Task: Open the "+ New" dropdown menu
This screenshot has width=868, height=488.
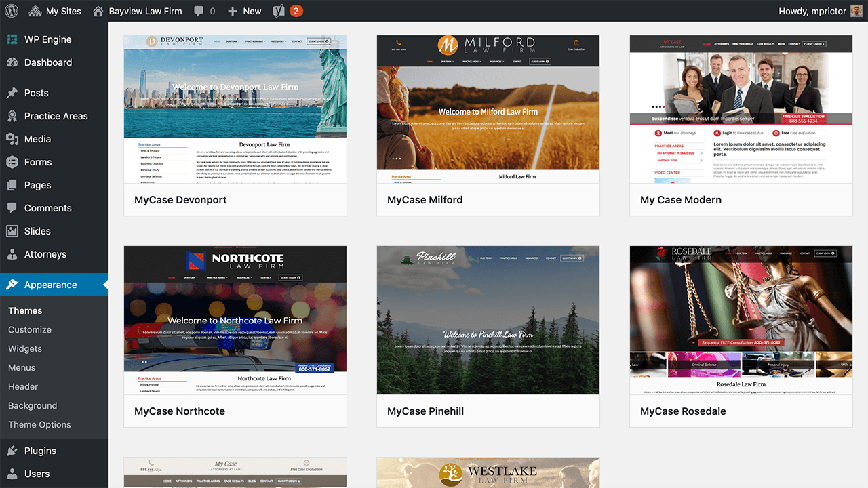Action: coord(243,11)
